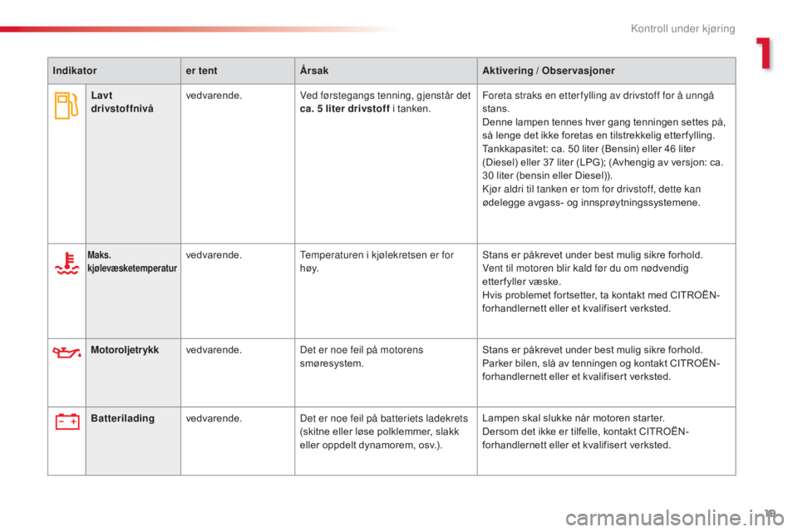Click "vedvarende" in the Batterilading row
Viewport: 798px width, 532px height.
click(214, 419)
